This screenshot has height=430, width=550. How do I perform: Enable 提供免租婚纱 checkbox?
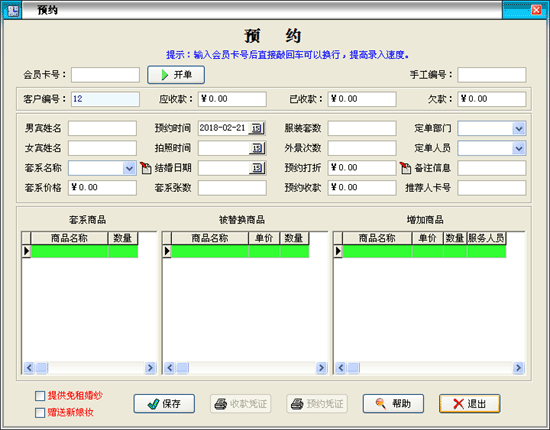coord(40,396)
